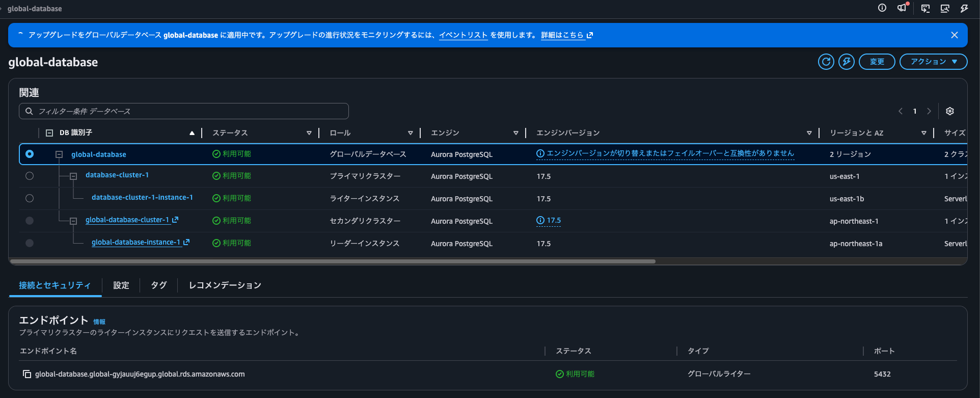The width and height of the screenshot is (980, 398).
Task: Sort by the リージョンと AZ column arrow
Action: pyautogui.click(x=923, y=133)
